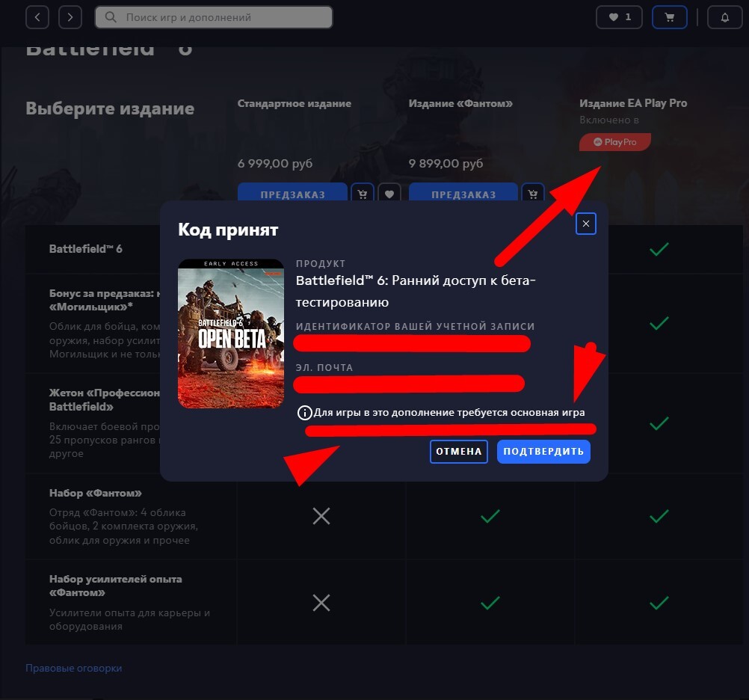Click Phantom edition checkmark in Набор усилителей опыта row
Screen dimensions: 749x700
coord(490,603)
